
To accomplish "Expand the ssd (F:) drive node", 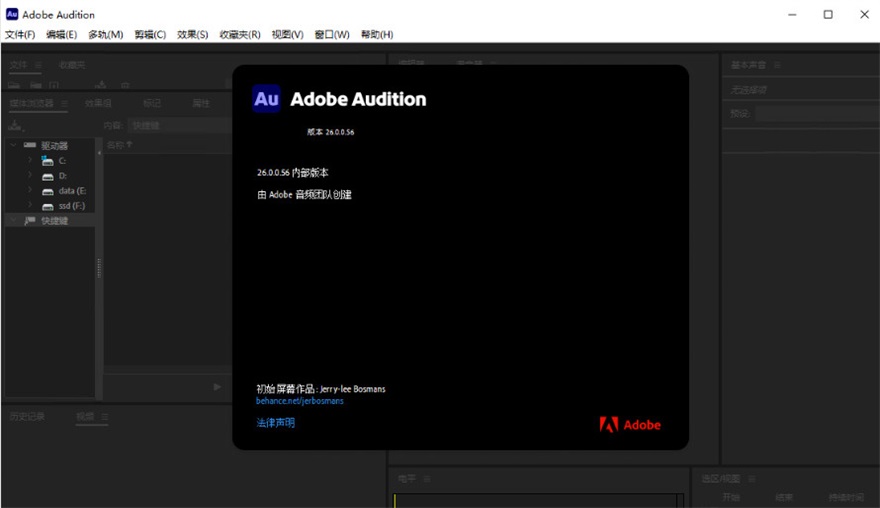I will click(30, 205).
